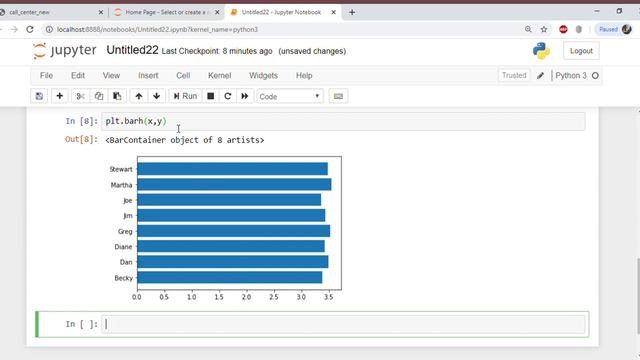Image resolution: width=640 pixels, height=360 pixels.
Task: Open the Widgets menu
Action: click(x=263, y=76)
